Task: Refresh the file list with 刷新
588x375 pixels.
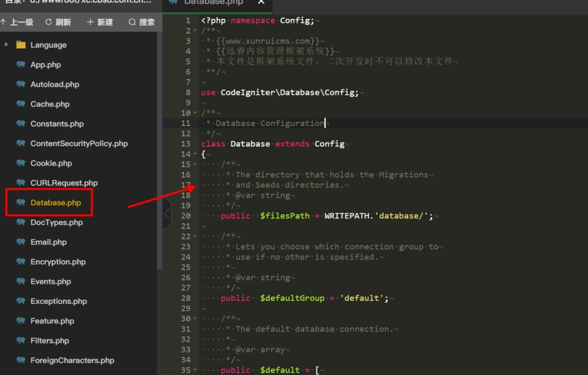Action: tap(58, 22)
